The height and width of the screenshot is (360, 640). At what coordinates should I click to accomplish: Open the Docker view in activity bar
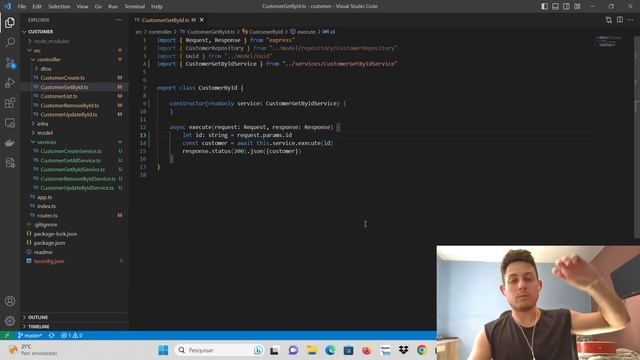(10, 142)
